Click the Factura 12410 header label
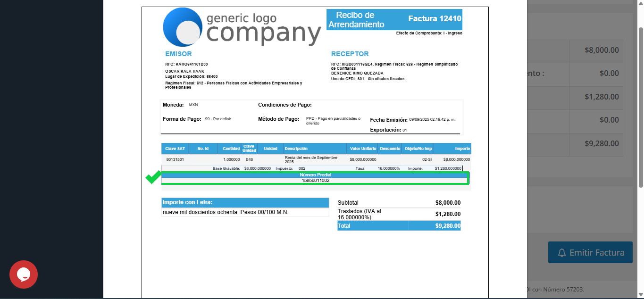This screenshot has width=644, height=299. point(435,19)
